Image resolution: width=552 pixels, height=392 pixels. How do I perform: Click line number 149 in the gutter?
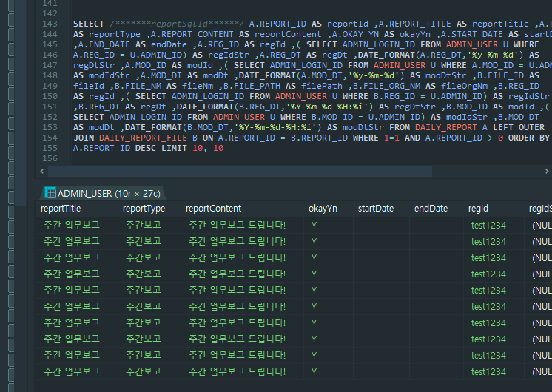50,86
